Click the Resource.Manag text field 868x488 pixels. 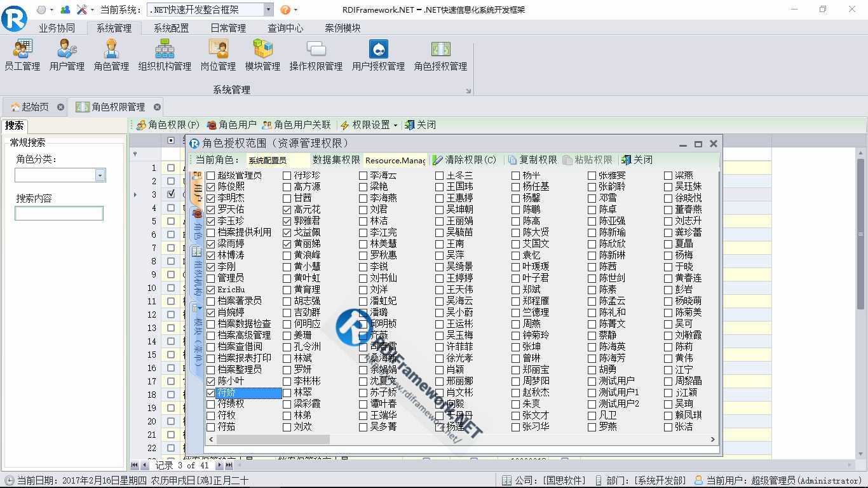[x=395, y=160]
